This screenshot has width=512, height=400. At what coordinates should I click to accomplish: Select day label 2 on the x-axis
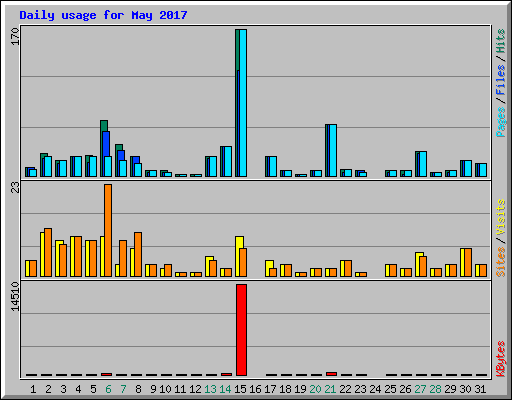point(48,389)
